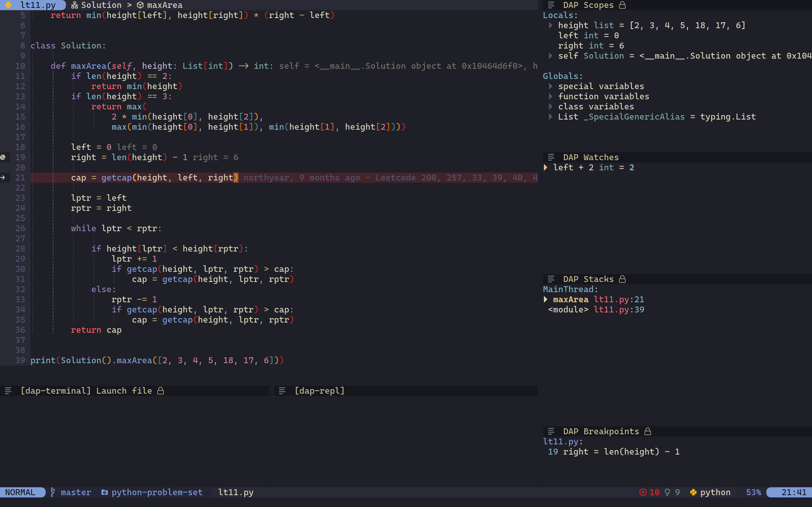Viewport: 812px width, 507px height.
Task: Toggle the breakpoint marker on line 19
Action: (3, 157)
